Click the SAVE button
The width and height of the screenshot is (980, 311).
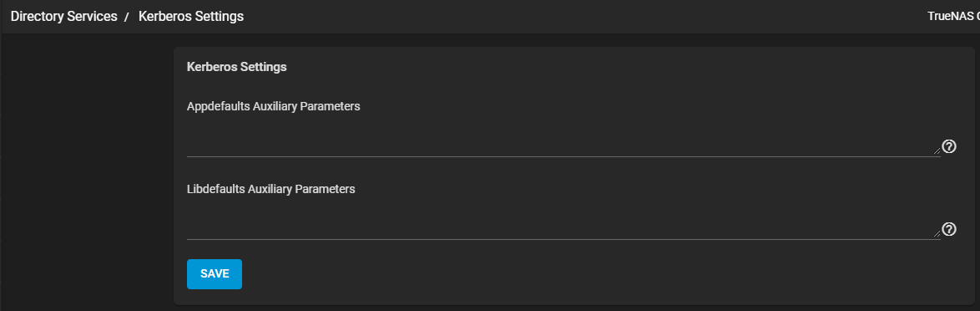(x=215, y=274)
